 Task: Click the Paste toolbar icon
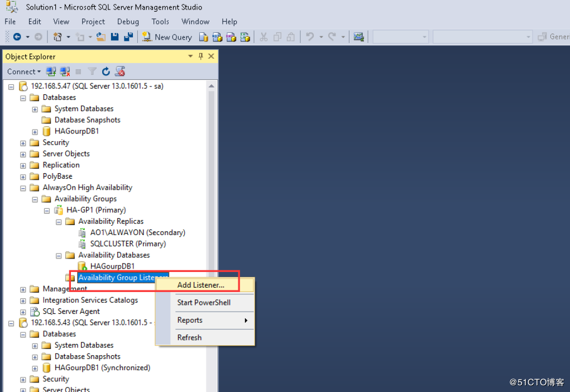(291, 37)
